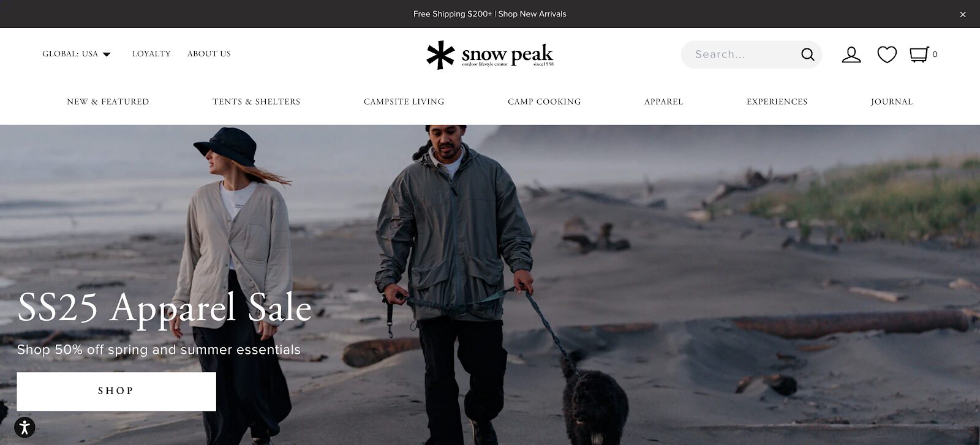Open the Tents & Shelters menu
980x445 pixels.
coord(257,102)
